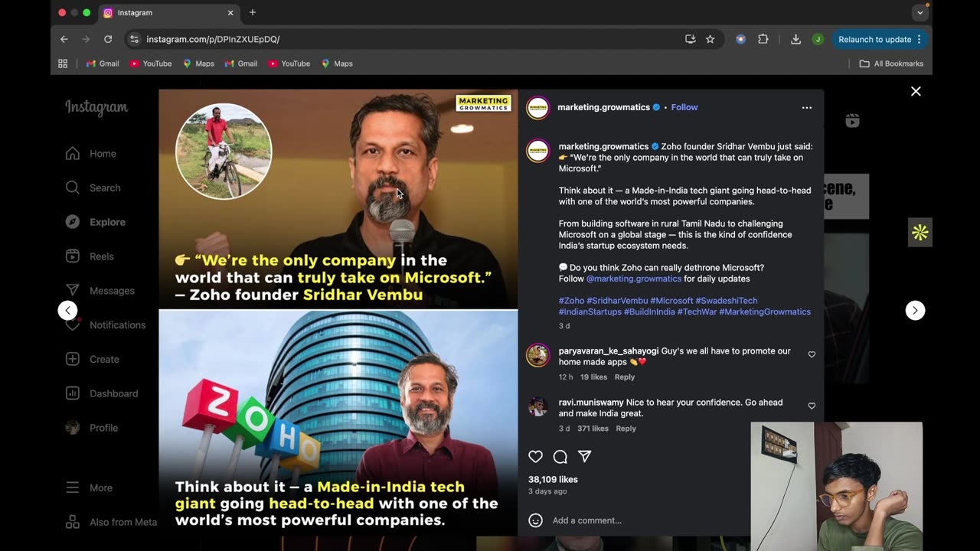View 371 likes on ravi.muniswamy comment
The image size is (980, 551).
(x=593, y=429)
